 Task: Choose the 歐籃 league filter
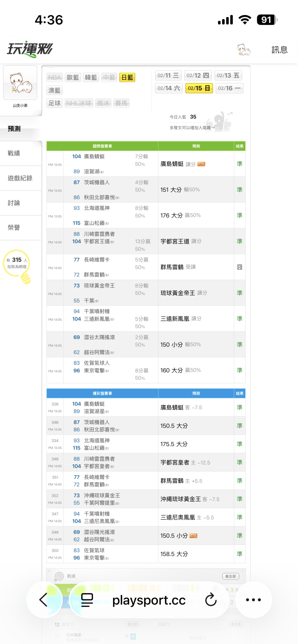click(73, 77)
